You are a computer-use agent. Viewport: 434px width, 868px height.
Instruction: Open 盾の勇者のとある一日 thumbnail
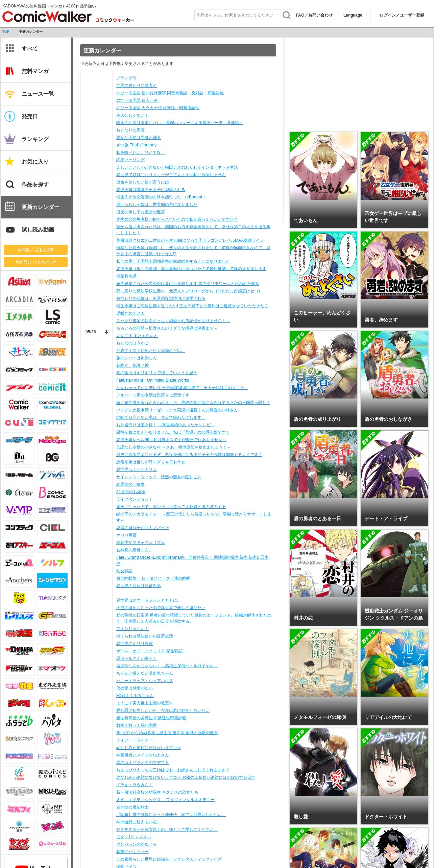coord(323,478)
